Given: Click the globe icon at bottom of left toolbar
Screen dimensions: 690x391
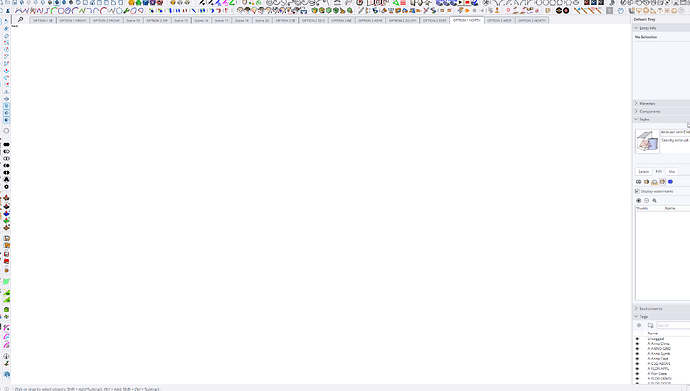Looking at the screenshot, I should (7, 374).
